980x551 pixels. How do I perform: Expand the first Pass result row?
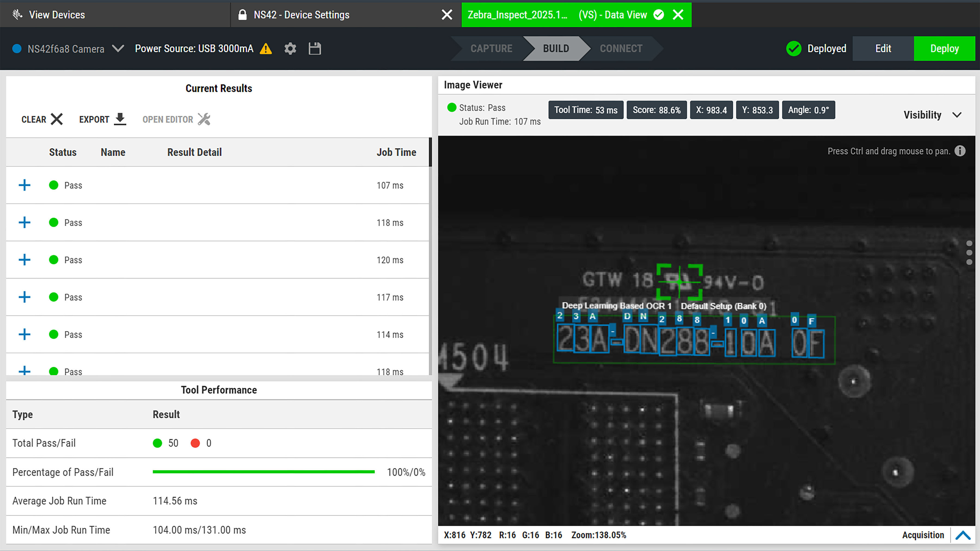pos(24,185)
